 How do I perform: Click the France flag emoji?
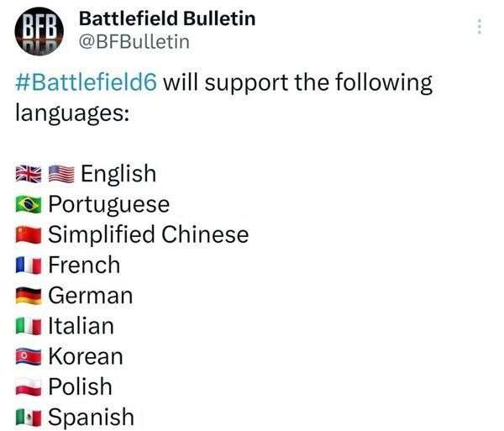click(x=29, y=265)
